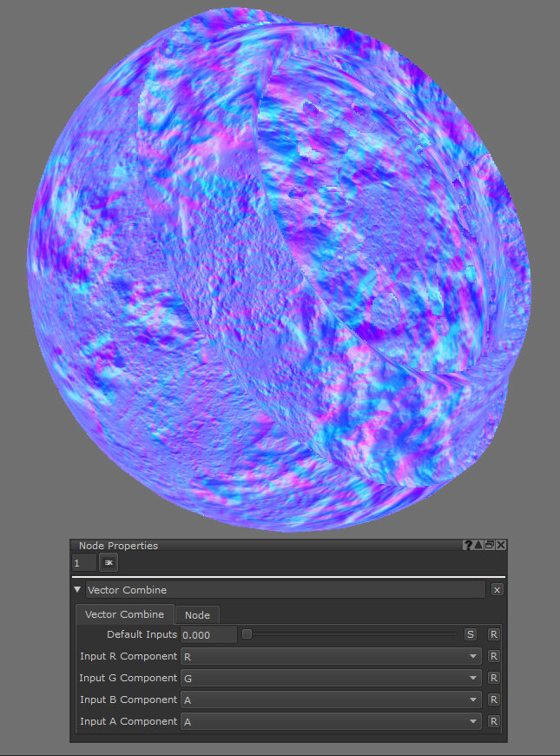Reset Input R Component to default
Viewport: 560px width, 756px height.
(494, 656)
